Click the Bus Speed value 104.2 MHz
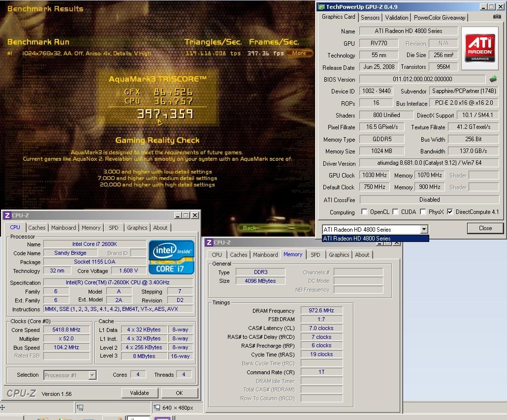Image resolution: width=507 pixels, height=420 pixels. pos(66,347)
